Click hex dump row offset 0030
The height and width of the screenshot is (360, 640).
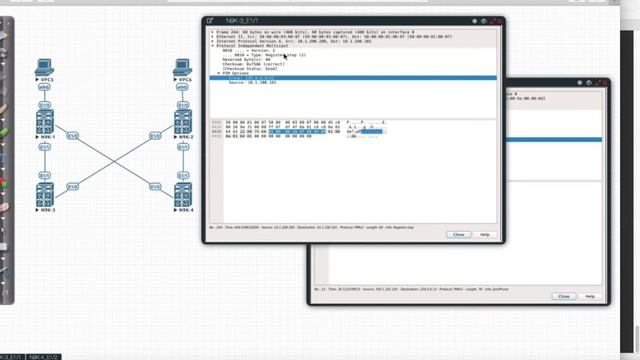click(216, 136)
